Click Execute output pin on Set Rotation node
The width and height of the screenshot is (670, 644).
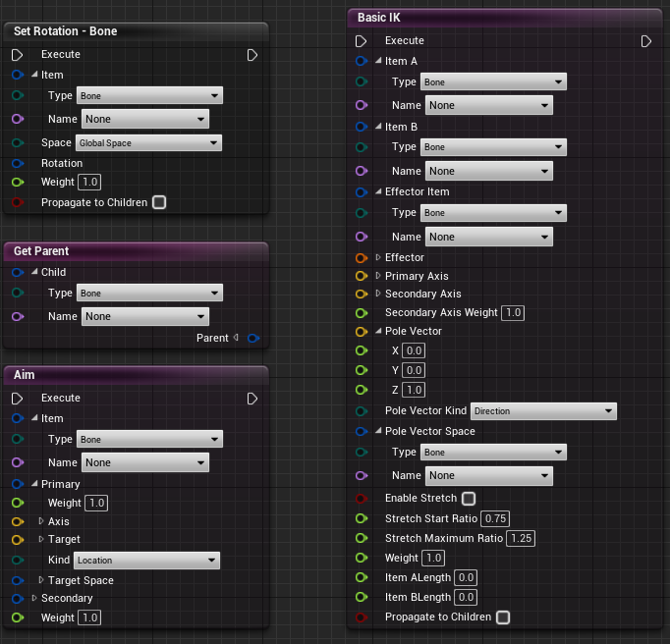[252, 55]
